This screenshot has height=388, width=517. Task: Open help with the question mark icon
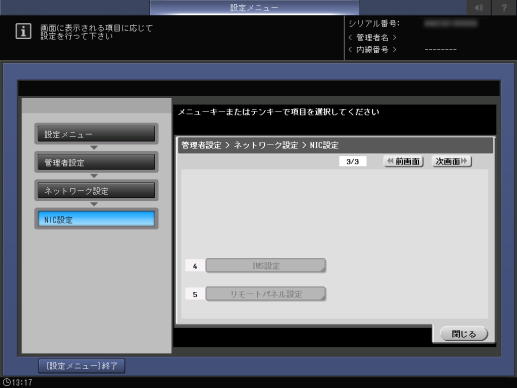[504, 8]
